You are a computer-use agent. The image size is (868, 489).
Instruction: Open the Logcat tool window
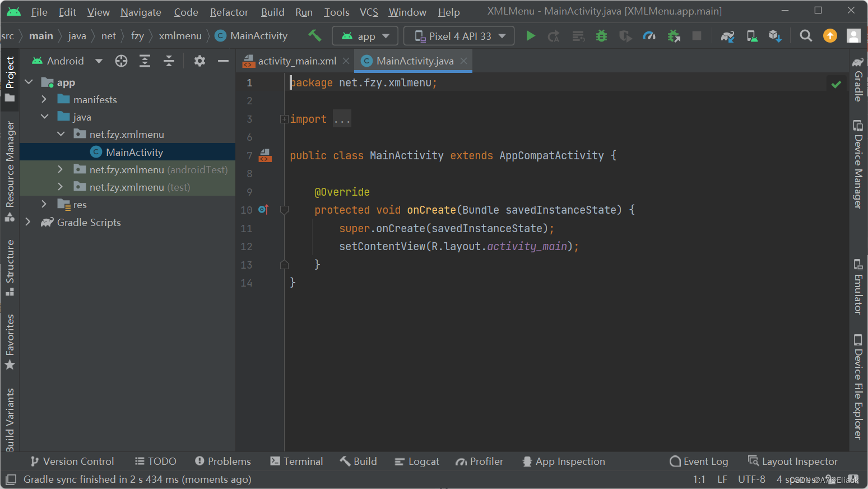pos(417,462)
